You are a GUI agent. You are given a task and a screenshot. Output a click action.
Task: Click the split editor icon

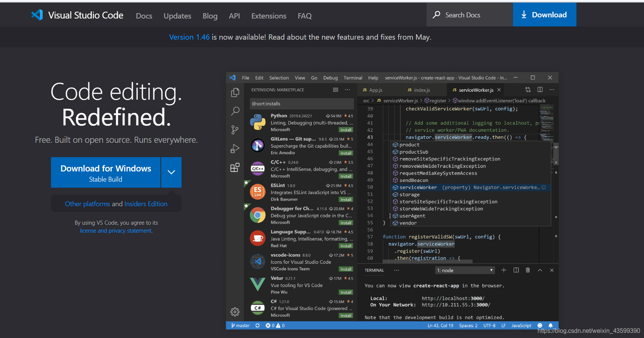pos(540,90)
